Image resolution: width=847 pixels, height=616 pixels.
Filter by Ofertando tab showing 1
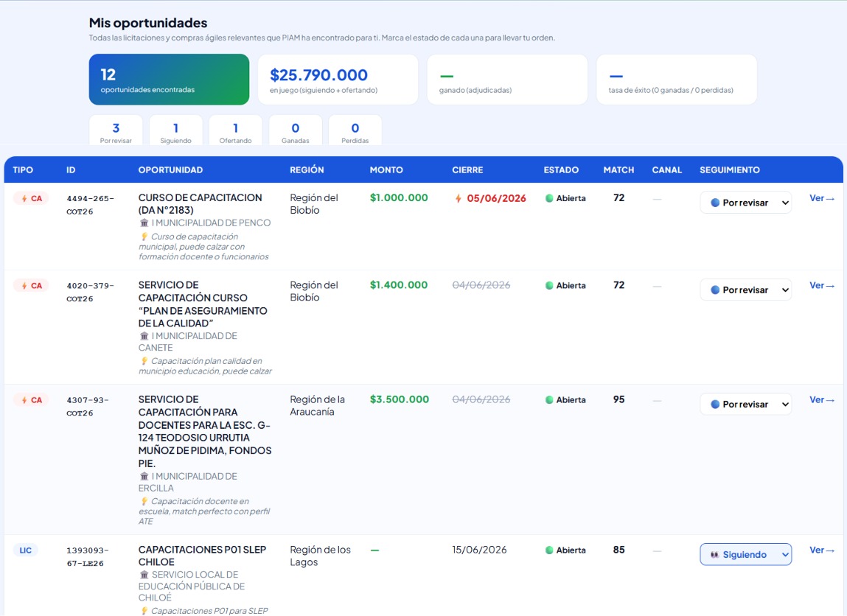235,130
